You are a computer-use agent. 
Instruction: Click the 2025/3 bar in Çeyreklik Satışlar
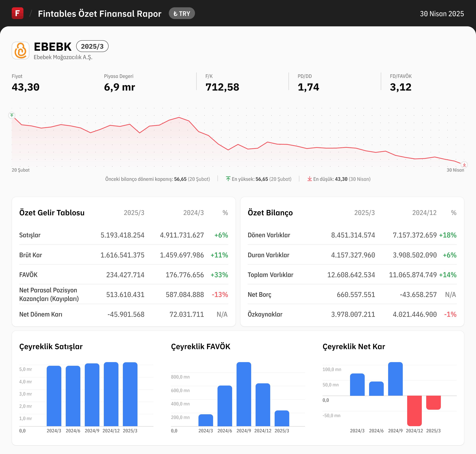coord(130,394)
